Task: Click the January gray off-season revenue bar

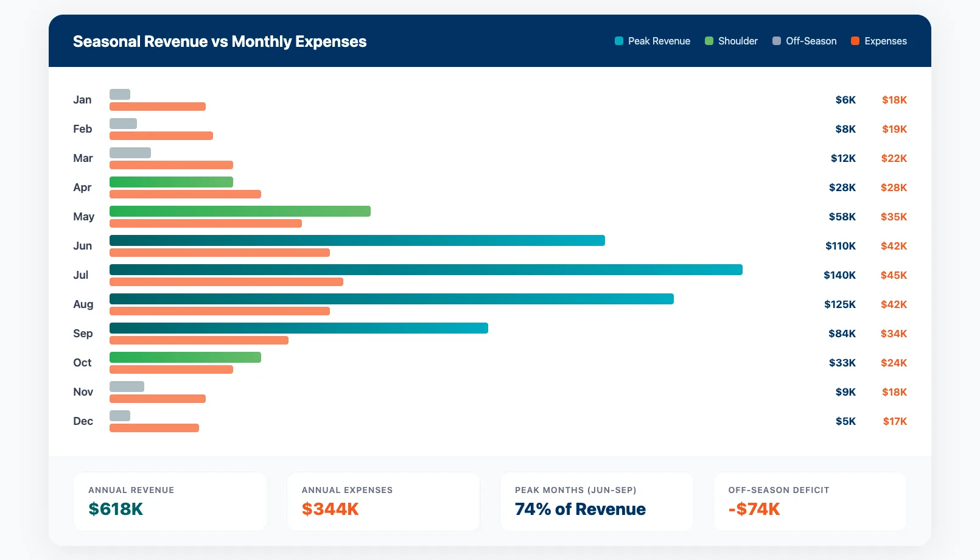Action: coord(120,94)
